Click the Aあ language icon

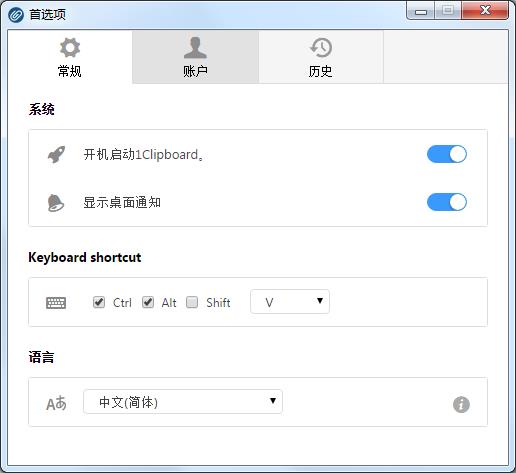[x=56, y=403]
